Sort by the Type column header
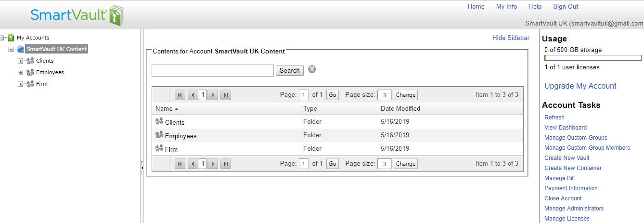The image size is (644, 223). point(310,109)
